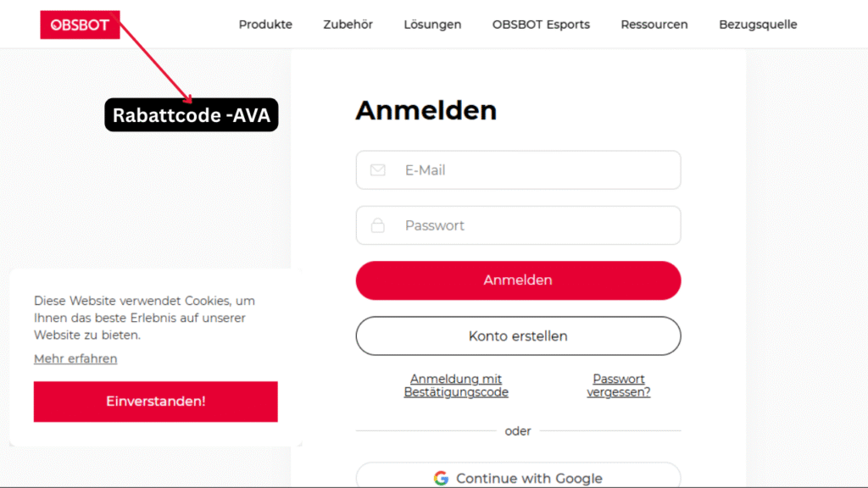This screenshot has height=488, width=868.
Task: Click the OBSBOT logo icon
Action: pos(80,25)
